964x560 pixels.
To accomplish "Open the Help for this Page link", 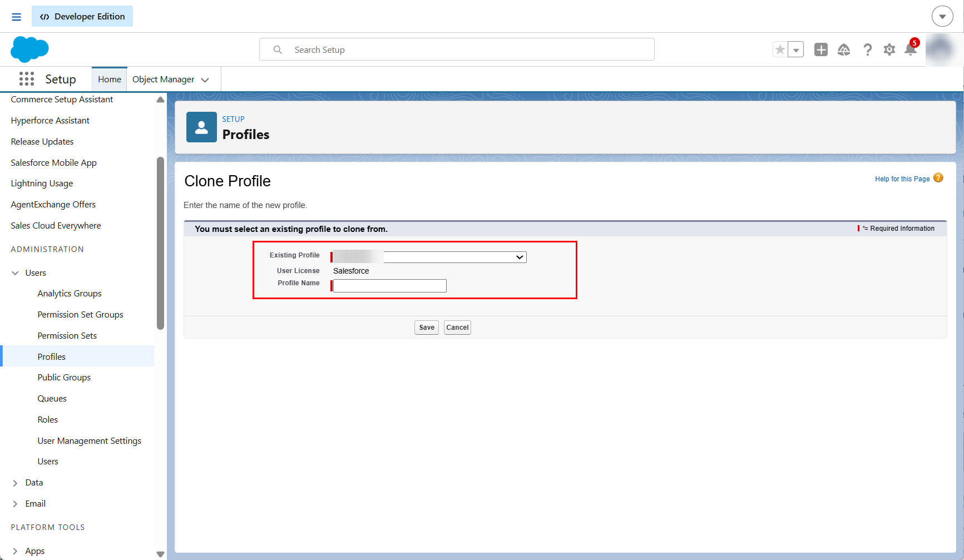I will coord(902,179).
